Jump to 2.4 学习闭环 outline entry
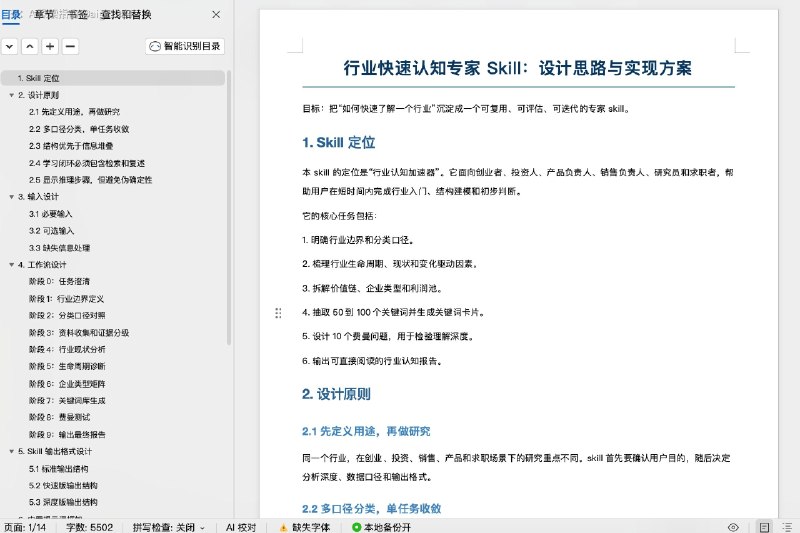This screenshot has width=800, height=533. (87, 163)
